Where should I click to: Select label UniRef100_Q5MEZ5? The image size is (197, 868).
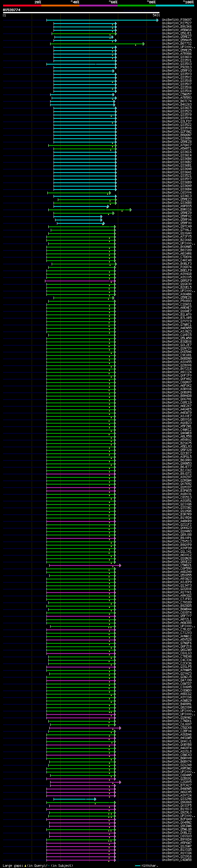tap(177, 50)
